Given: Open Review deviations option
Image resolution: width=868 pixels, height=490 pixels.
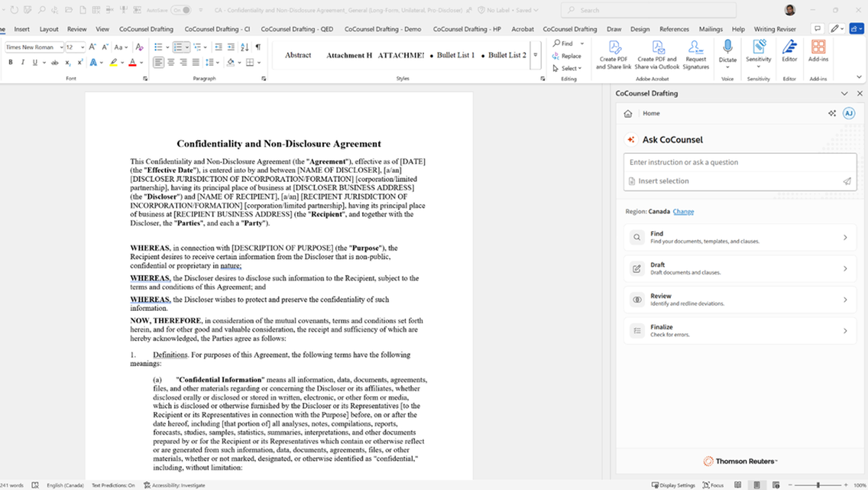Looking at the screenshot, I should (x=740, y=300).
